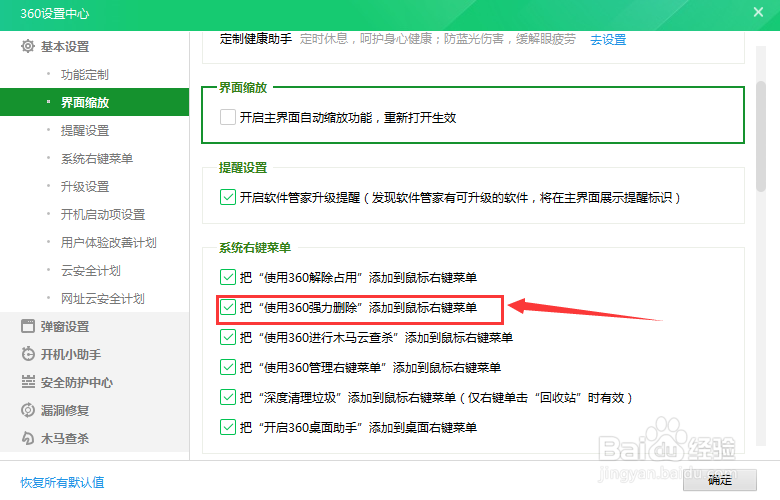Click the 弹窗设置 window icon

[x=28, y=326]
